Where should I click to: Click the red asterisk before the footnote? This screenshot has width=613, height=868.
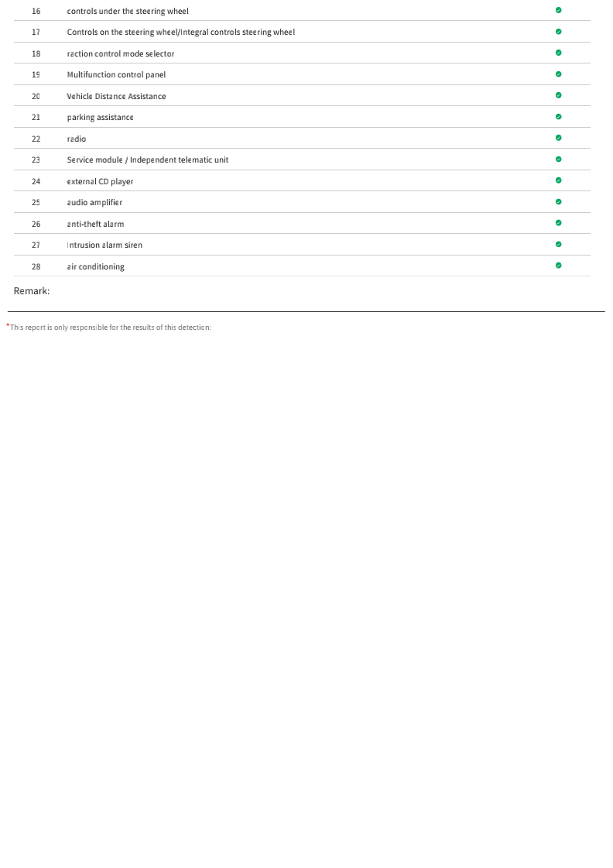[8, 325]
